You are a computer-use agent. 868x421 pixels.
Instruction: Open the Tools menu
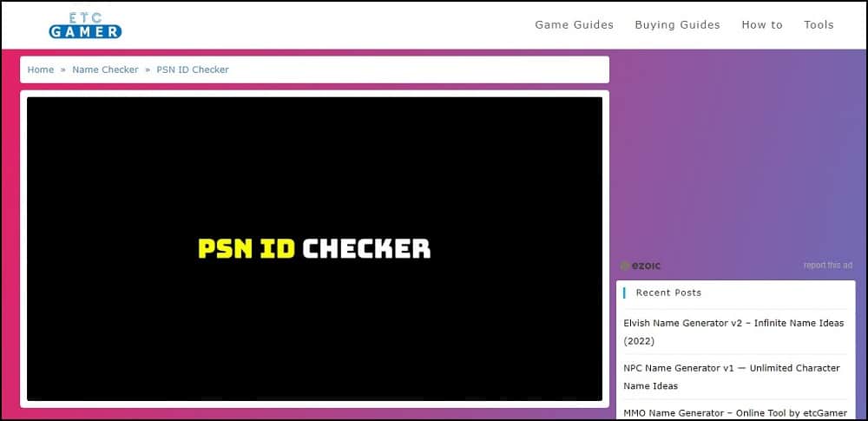click(819, 25)
